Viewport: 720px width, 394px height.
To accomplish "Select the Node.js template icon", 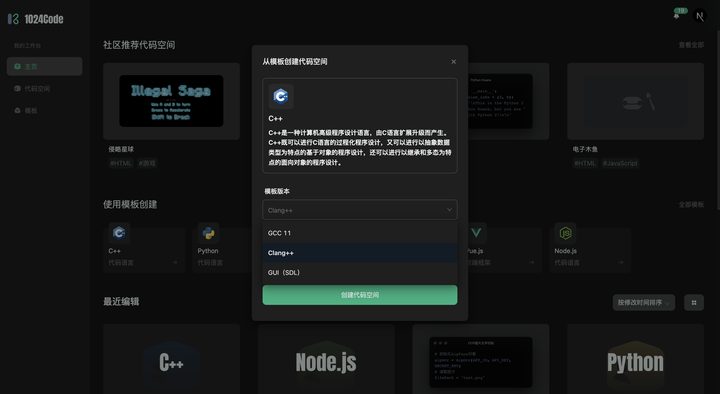I will point(565,233).
